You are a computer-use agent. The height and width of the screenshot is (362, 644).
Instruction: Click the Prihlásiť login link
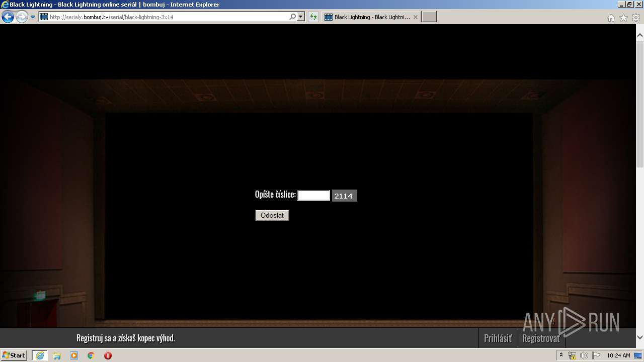[x=498, y=338]
